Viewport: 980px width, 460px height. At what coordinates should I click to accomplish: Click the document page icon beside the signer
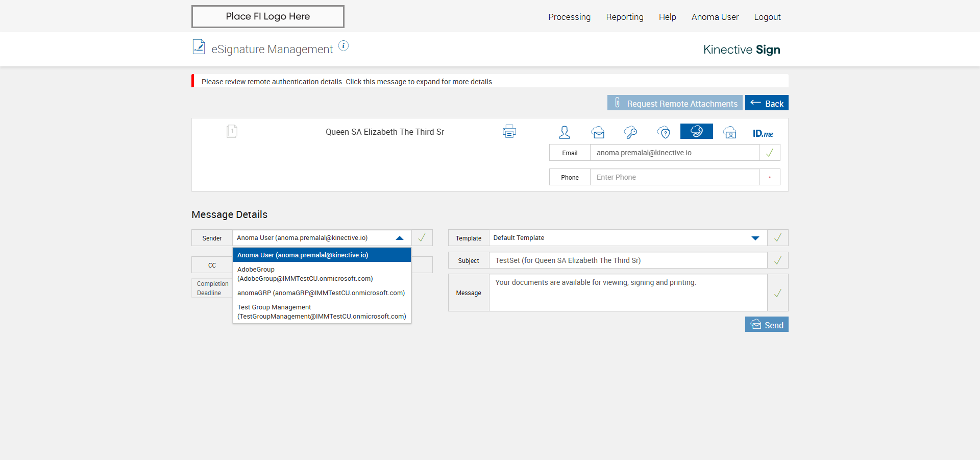tap(232, 131)
